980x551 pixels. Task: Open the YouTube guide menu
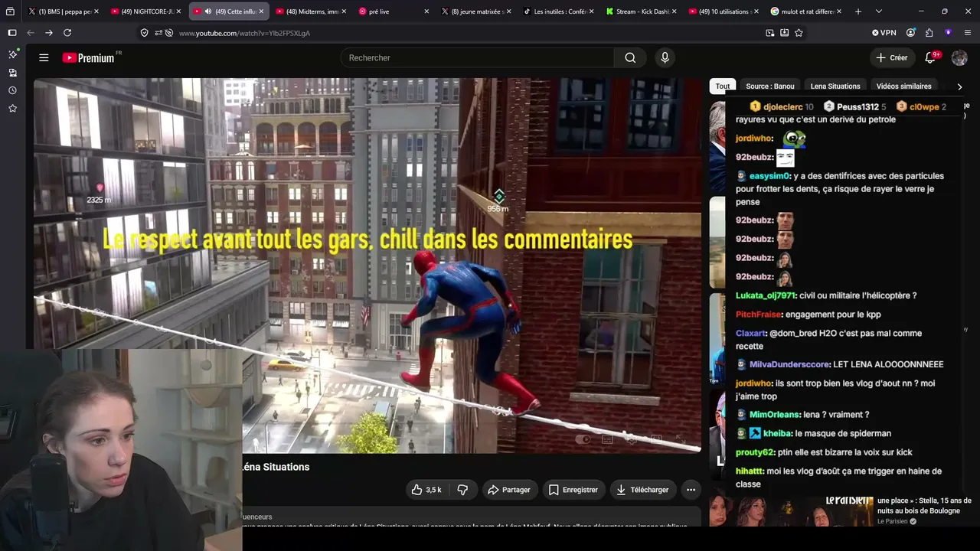point(44,57)
